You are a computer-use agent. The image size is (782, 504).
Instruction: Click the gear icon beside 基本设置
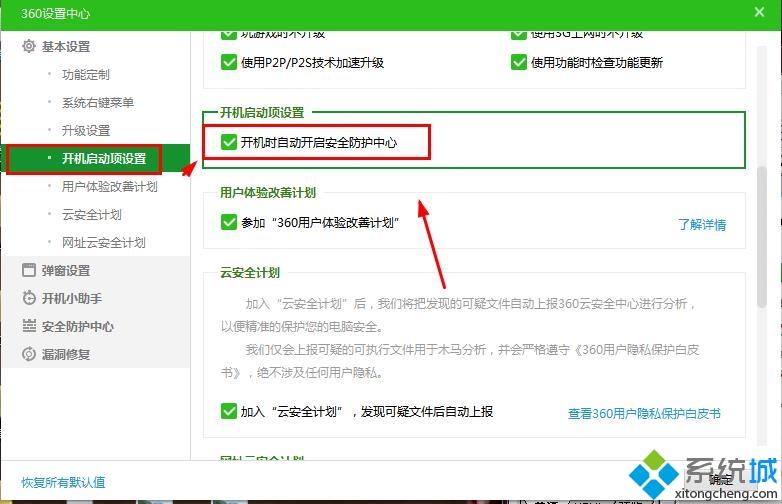(x=29, y=46)
